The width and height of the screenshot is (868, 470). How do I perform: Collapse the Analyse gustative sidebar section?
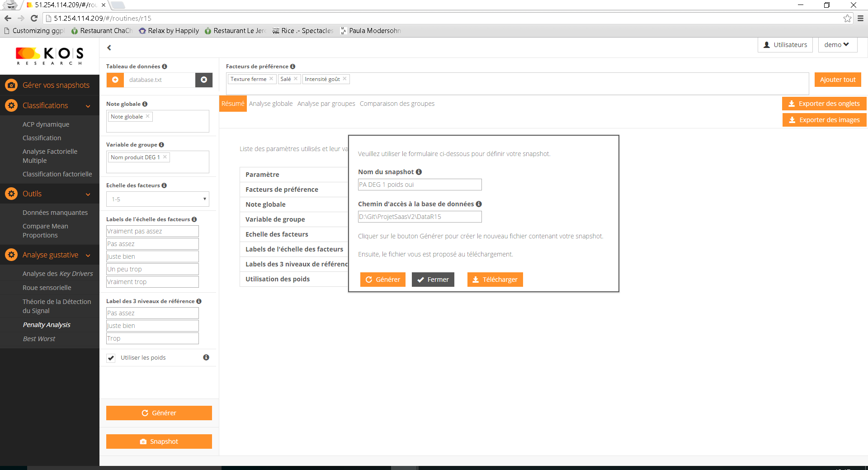[x=88, y=255]
